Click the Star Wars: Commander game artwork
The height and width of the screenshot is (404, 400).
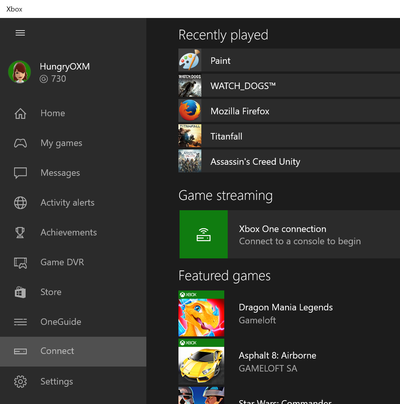[201, 396]
